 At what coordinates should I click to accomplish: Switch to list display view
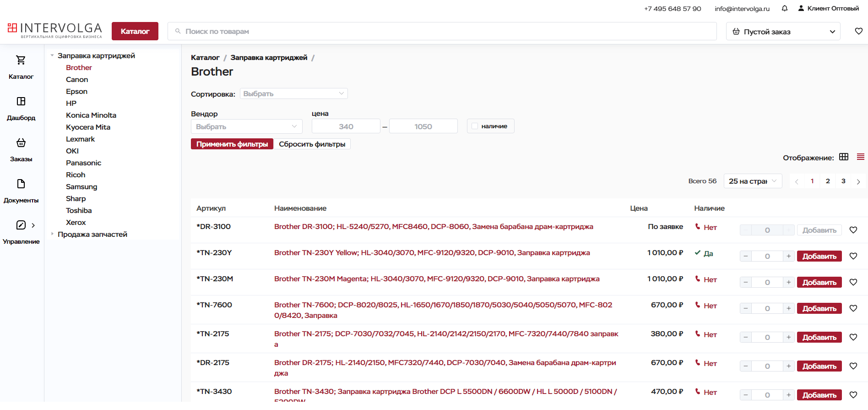(x=861, y=157)
